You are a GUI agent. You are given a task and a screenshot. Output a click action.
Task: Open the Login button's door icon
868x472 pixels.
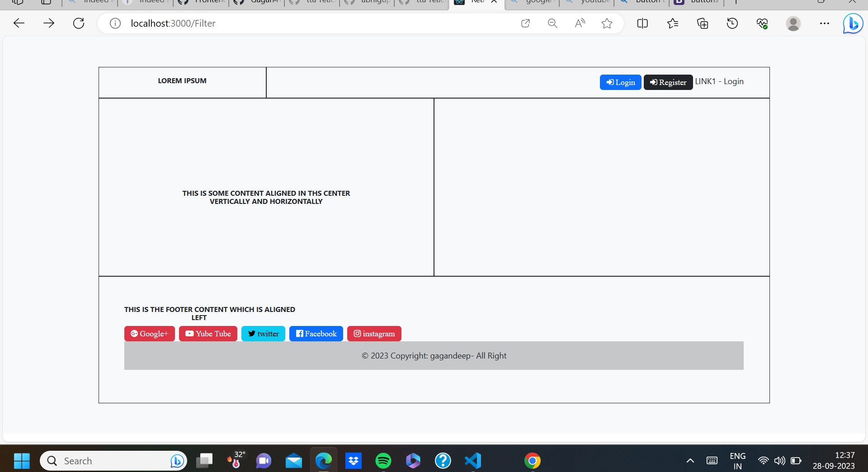point(611,82)
